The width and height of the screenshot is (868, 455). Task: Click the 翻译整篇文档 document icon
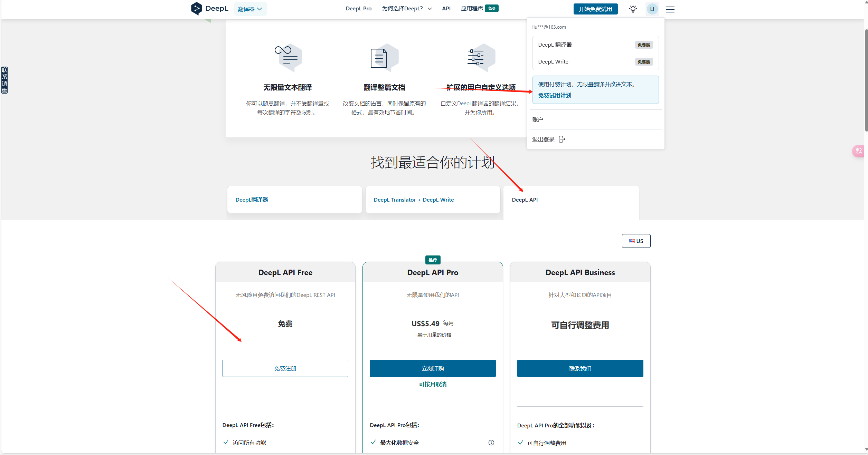click(x=384, y=58)
